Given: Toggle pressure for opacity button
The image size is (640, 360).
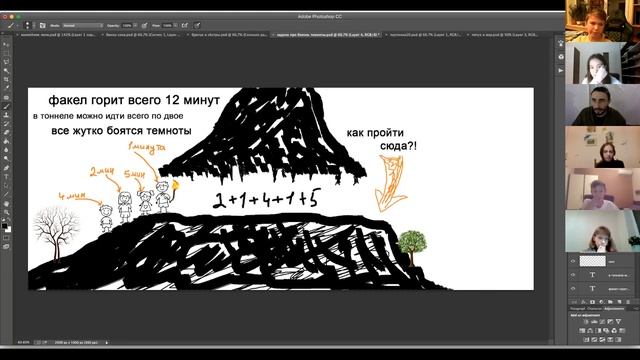Looking at the screenshot, I should click(144, 25).
